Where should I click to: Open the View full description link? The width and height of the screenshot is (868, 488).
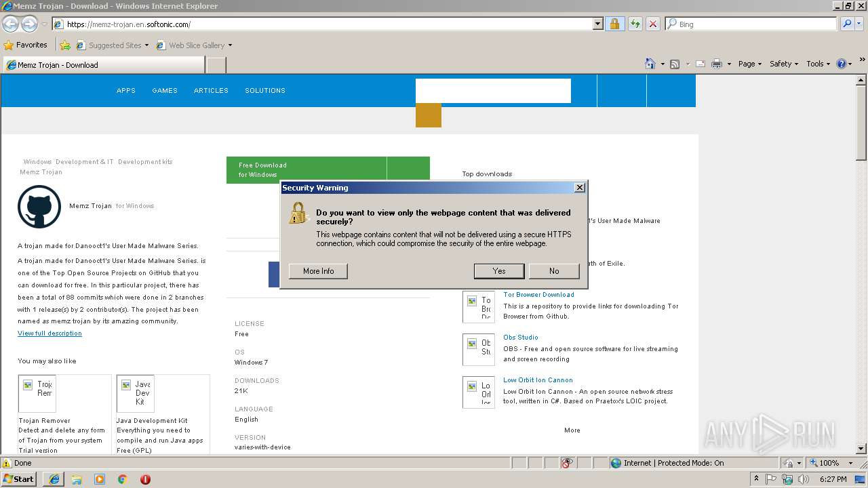coord(50,333)
